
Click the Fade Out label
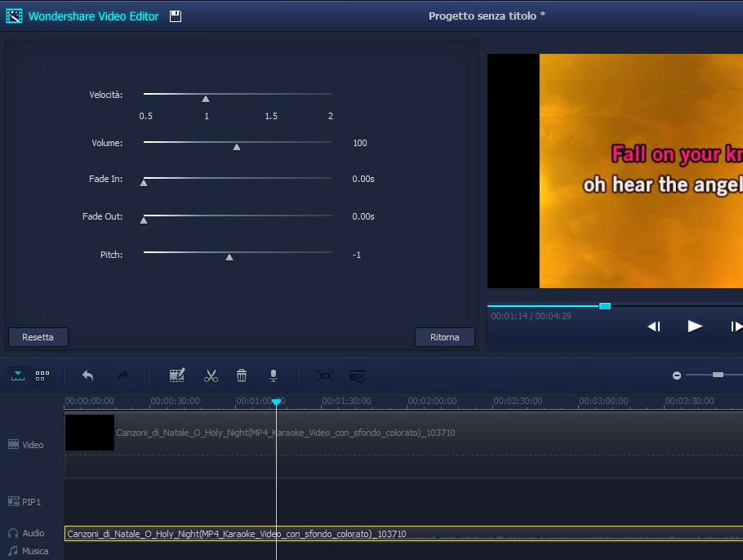click(x=102, y=216)
